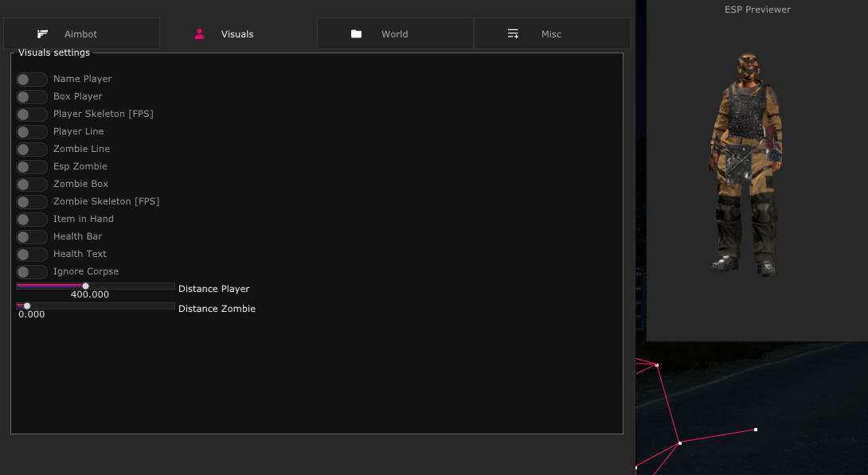The width and height of the screenshot is (868, 475).
Task: Click the Visuals settings group title
Action: (53, 53)
